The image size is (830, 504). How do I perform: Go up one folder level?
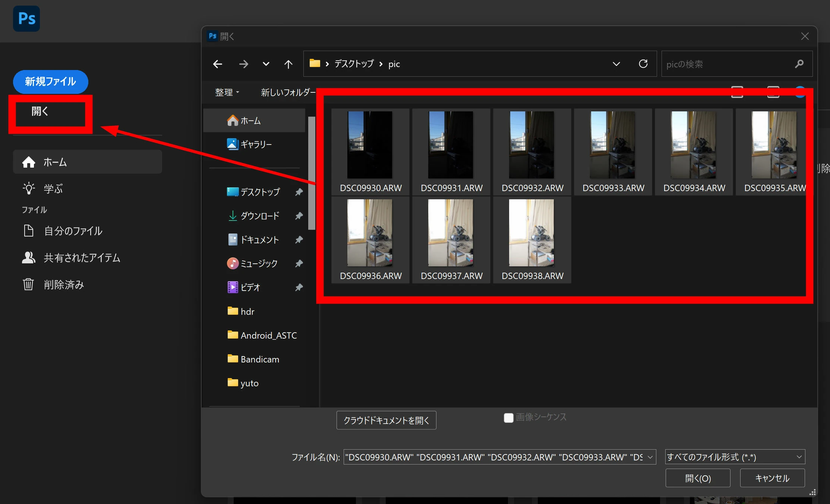[x=288, y=64]
